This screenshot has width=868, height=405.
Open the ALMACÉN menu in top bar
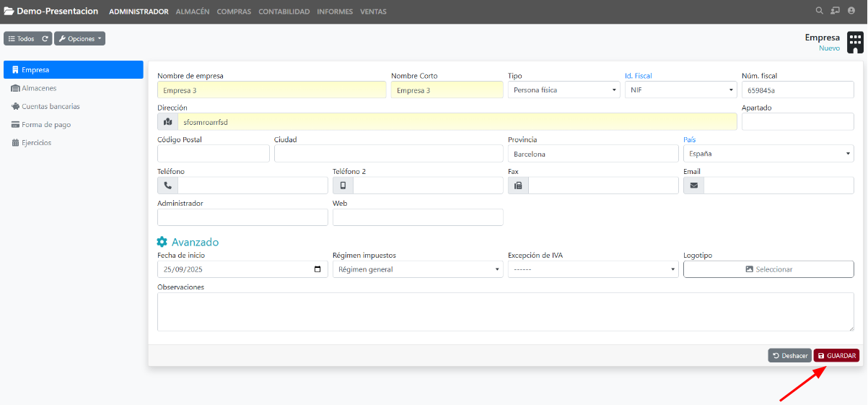click(x=193, y=12)
